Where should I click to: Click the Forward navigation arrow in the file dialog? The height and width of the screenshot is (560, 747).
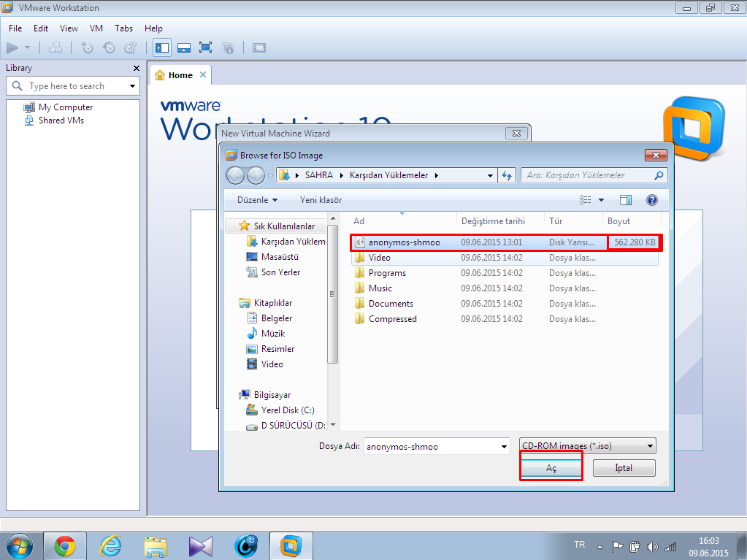256,176
